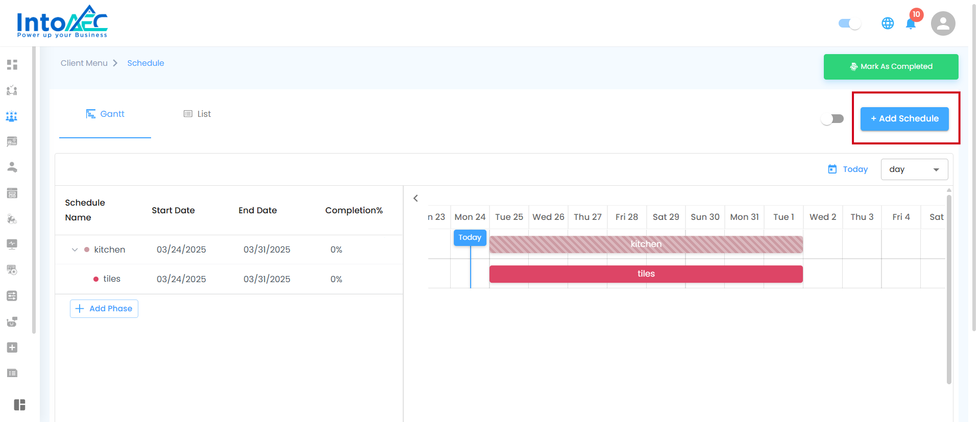Open the list document icon in sidebar
The image size is (980, 422).
pyautogui.click(x=12, y=373)
